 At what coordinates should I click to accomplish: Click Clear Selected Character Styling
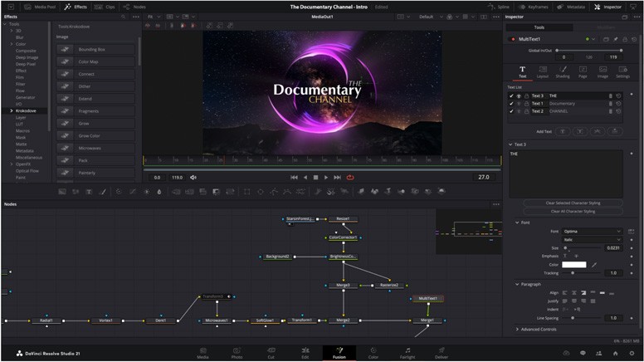point(573,203)
